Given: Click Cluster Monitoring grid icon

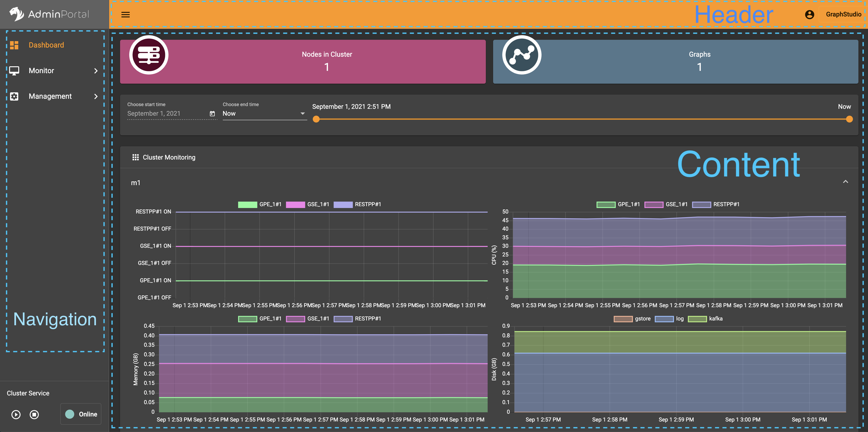Looking at the screenshot, I should click(135, 157).
